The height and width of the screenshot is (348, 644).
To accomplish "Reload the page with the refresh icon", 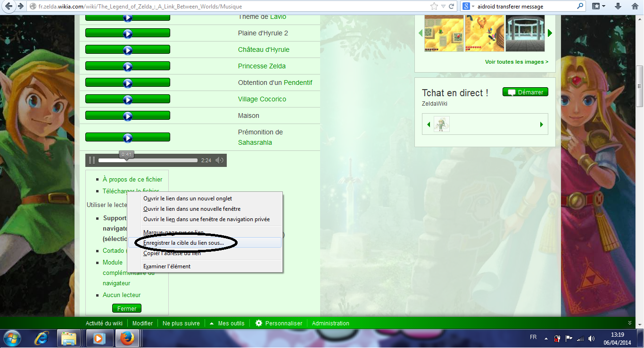I will click(451, 7).
